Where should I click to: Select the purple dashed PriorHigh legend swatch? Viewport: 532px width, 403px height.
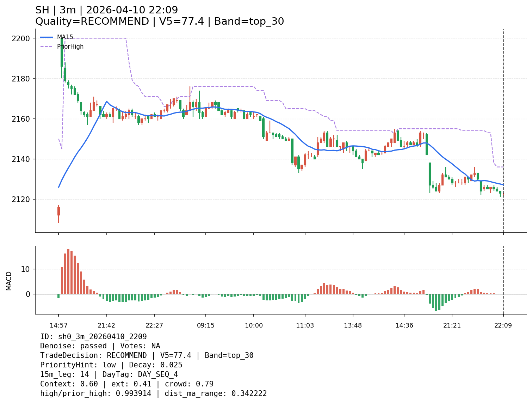pos(47,47)
